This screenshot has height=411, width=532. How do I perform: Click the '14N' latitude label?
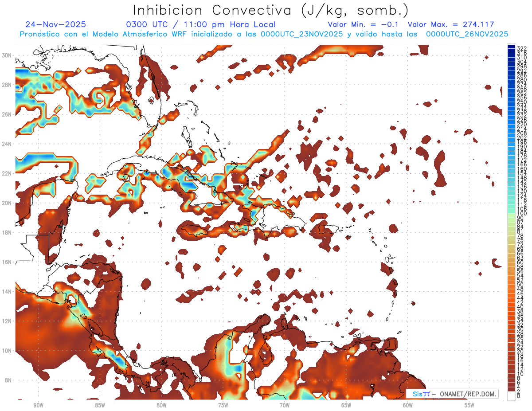pos(7,291)
